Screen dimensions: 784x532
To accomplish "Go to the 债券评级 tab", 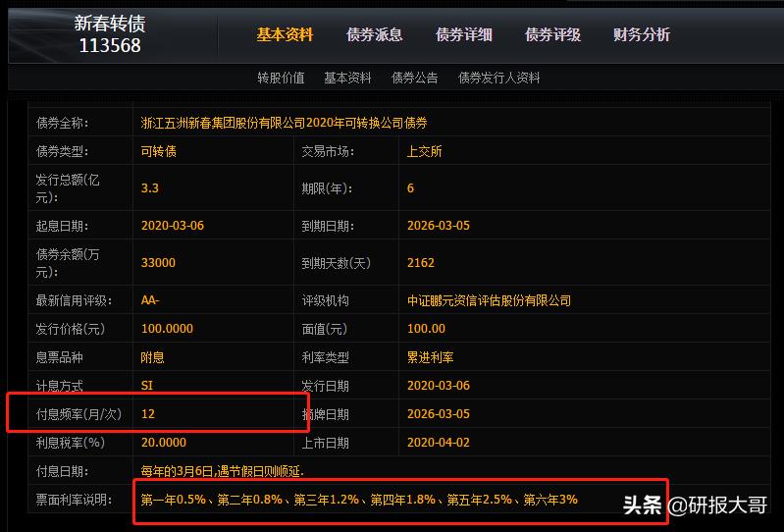I will (x=552, y=35).
